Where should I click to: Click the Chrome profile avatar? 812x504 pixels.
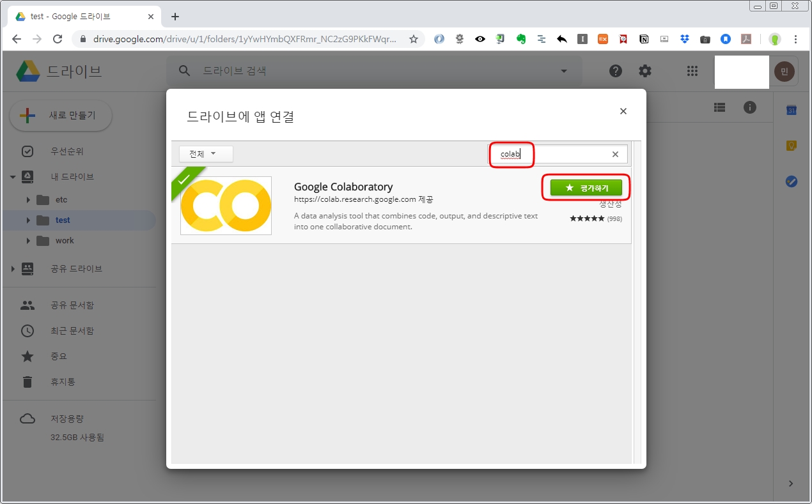[x=775, y=39]
